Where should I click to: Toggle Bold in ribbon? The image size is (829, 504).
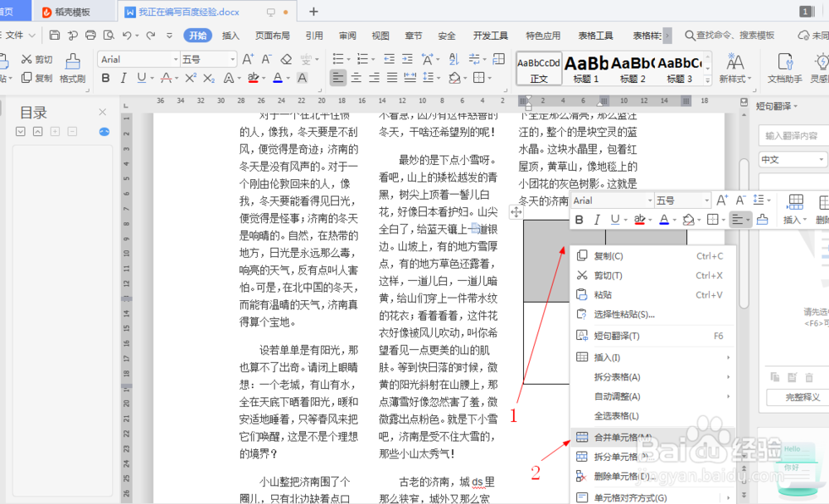pyautogui.click(x=106, y=78)
